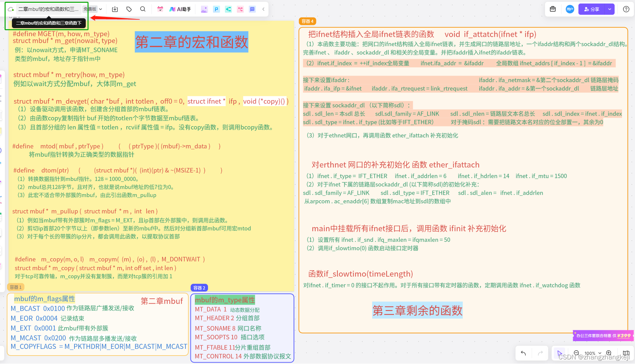Viewport: 635px width, 364px height.
Task: Open the AI助手 assistant
Action: 180,9
